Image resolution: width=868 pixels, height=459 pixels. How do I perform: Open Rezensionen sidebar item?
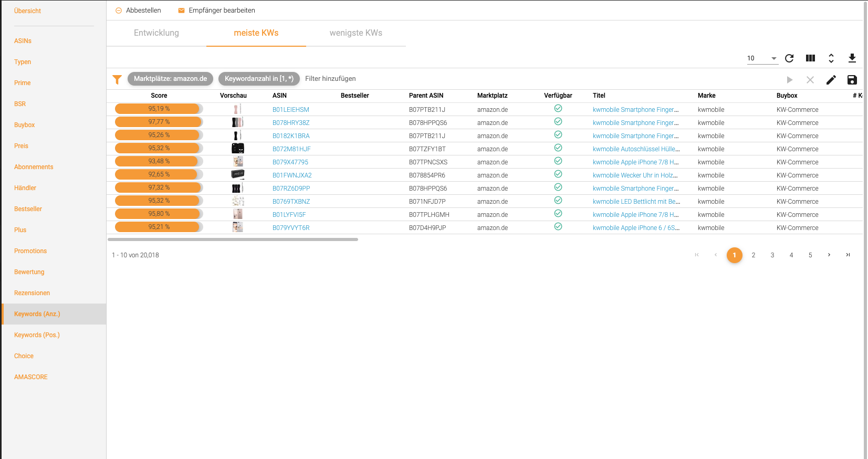click(x=32, y=293)
